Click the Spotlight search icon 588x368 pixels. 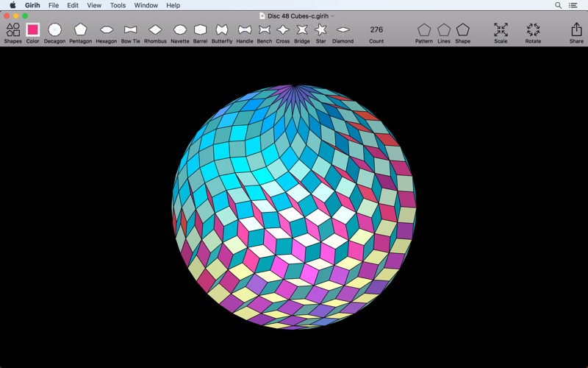[558, 5]
